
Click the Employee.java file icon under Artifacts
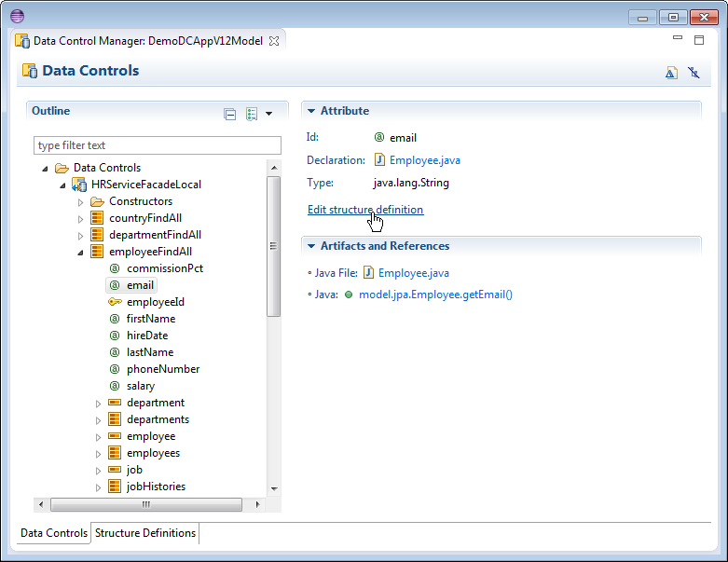[368, 272]
